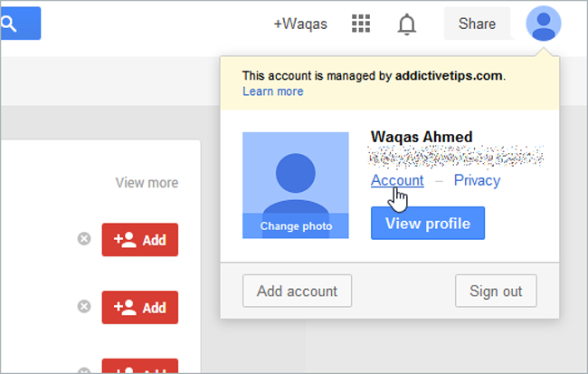
Task: Dismiss the first suggestion with X icon
Action: (84, 239)
